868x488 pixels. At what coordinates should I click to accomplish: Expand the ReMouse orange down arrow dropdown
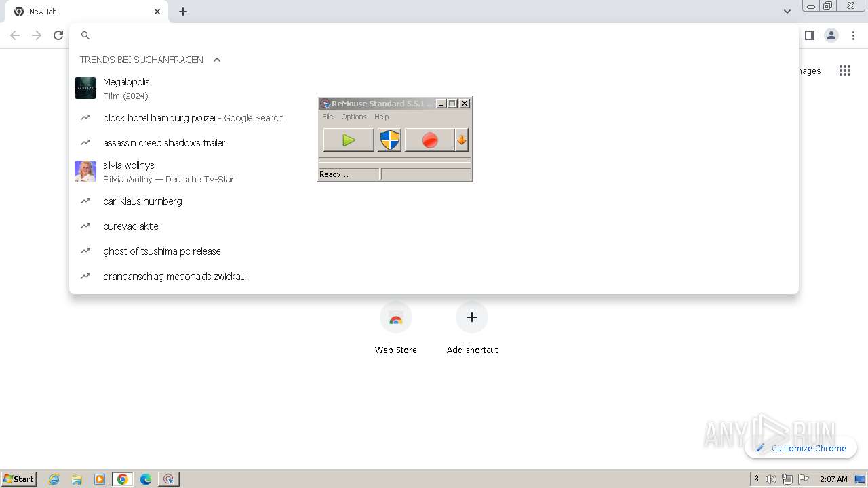462,140
